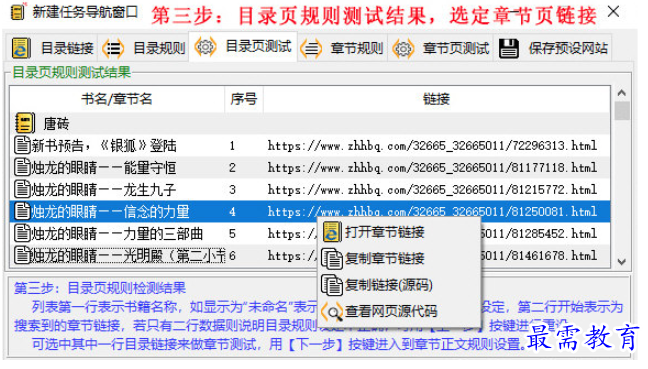Click the 链接 column header
Viewport: 648px width, 369px height.
coord(436,99)
